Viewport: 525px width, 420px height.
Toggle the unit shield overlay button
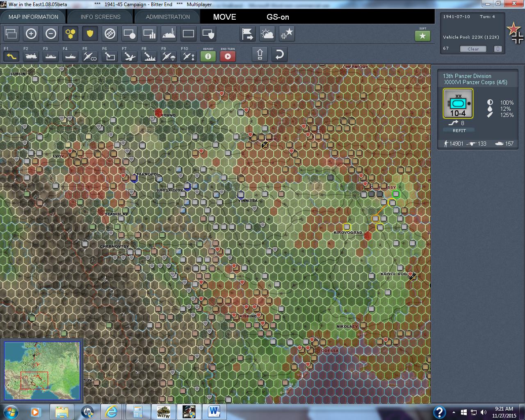click(x=90, y=34)
